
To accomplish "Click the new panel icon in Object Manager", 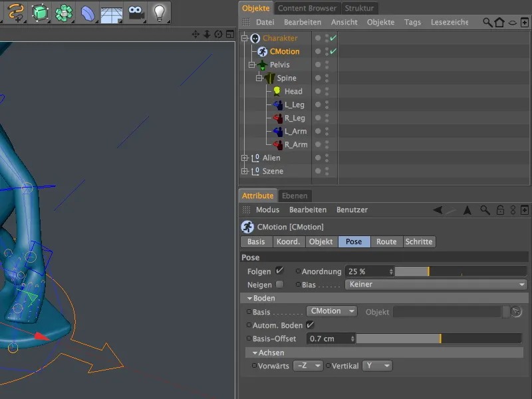I will (525, 23).
